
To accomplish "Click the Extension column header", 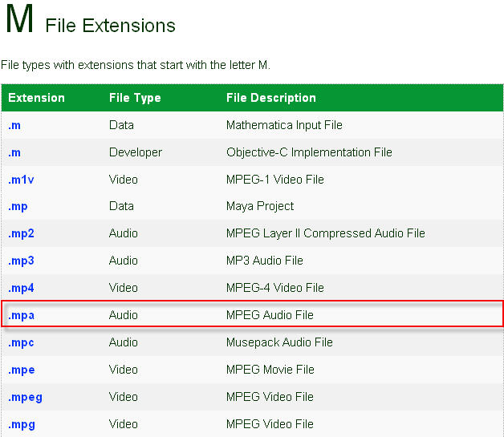I will pyautogui.click(x=36, y=98).
